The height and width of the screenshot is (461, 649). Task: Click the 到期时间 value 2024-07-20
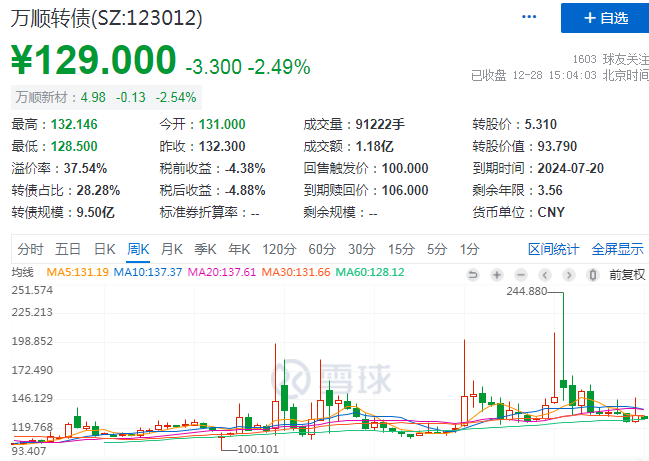(570, 168)
